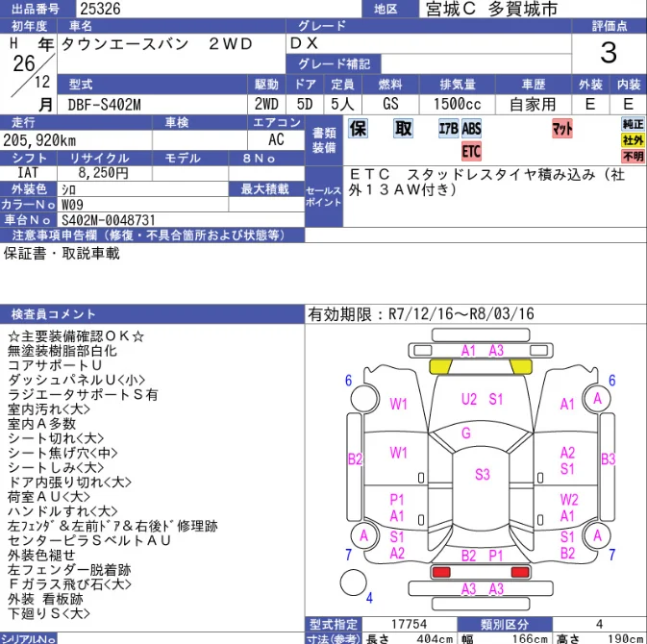Select the pink マット (mat) badge

pos(562,129)
